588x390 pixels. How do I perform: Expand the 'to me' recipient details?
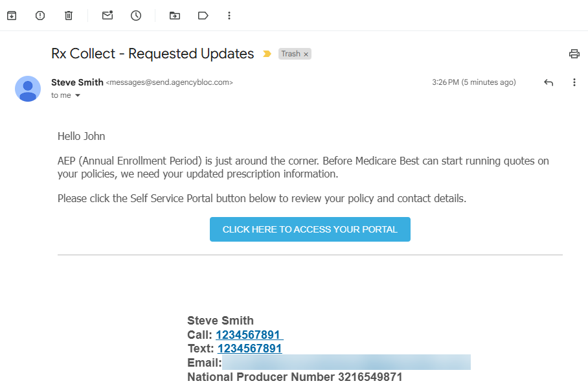click(x=65, y=95)
